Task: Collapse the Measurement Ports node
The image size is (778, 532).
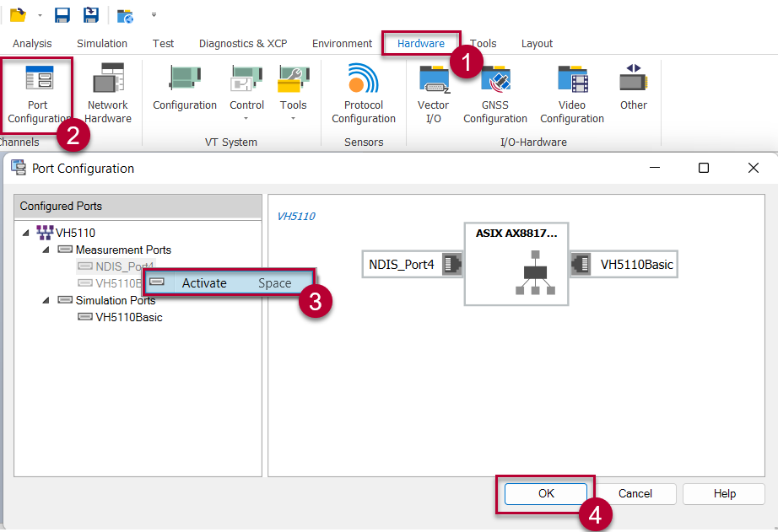Action: [x=46, y=250]
